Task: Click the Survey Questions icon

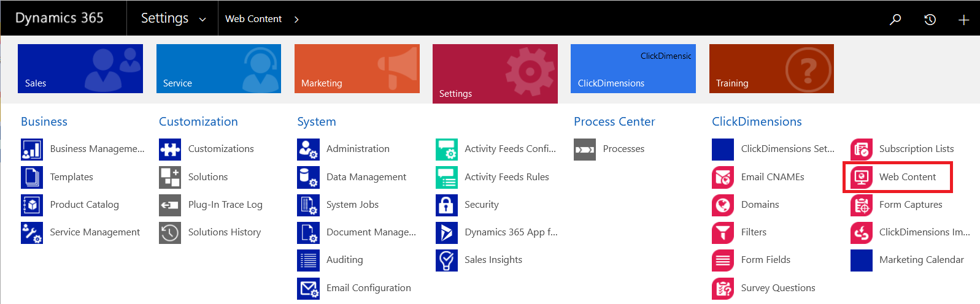Action: coord(723,288)
